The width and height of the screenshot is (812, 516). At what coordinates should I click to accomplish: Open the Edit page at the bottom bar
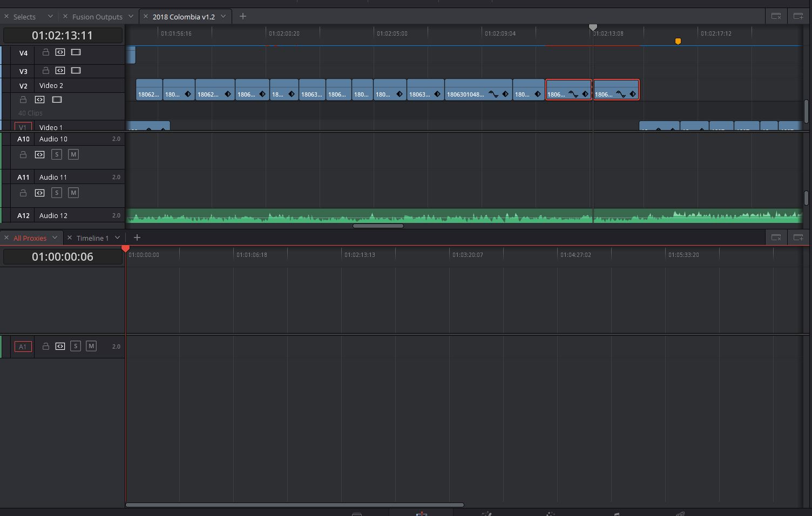coord(422,513)
